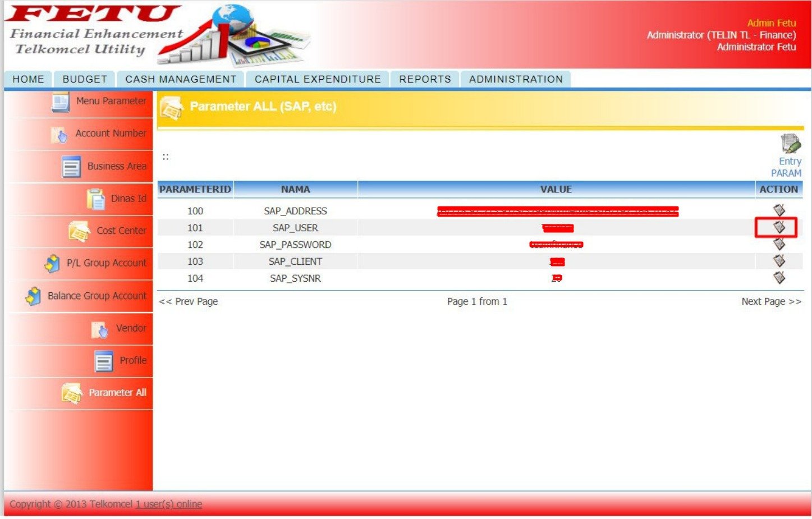This screenshot has height=519, width=812.
Task: Click the edit icon for SAP_ADDRESS row
Action: tap(779, 210)
